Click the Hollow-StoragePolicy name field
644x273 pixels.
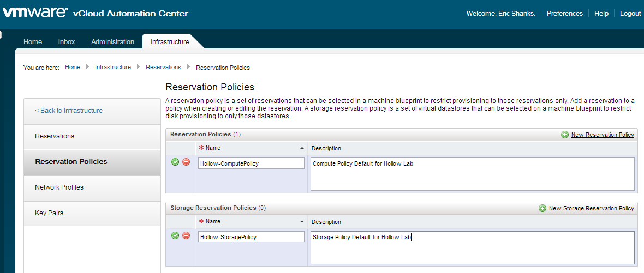(251, 237)
